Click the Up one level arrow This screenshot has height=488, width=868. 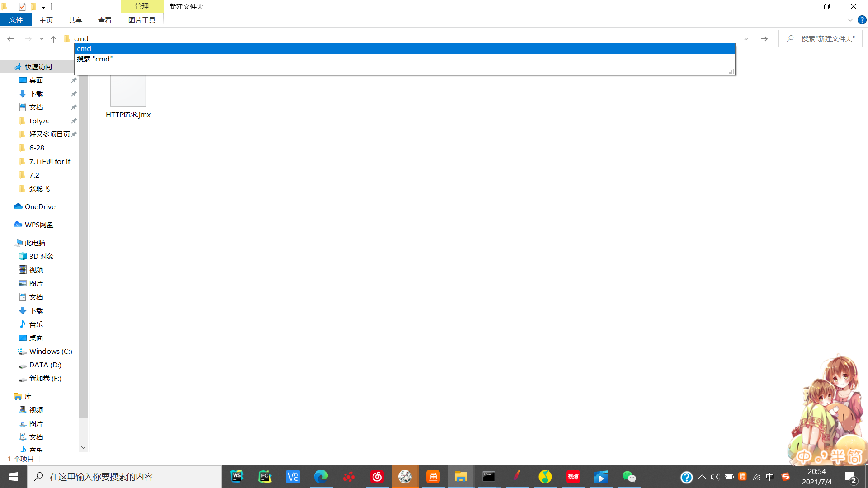(x=53, y=39)
